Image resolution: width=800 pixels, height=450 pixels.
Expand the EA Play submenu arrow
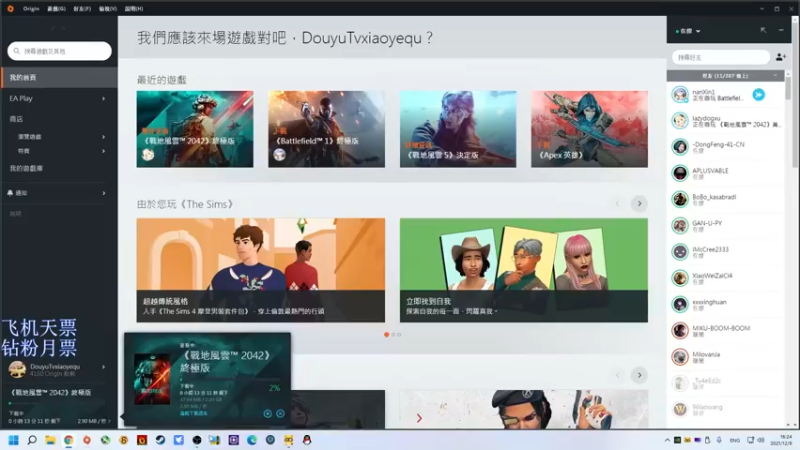point(104,98)
